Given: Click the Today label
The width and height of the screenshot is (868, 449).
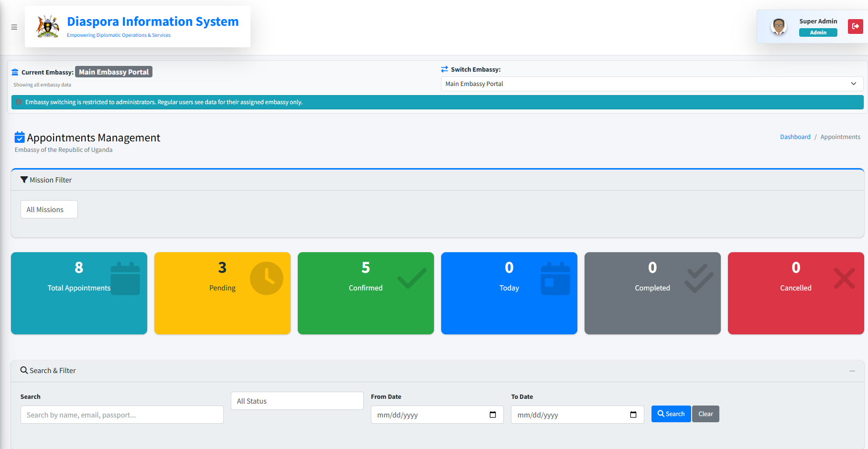Looking at the screenshot, I should [509, 288].
